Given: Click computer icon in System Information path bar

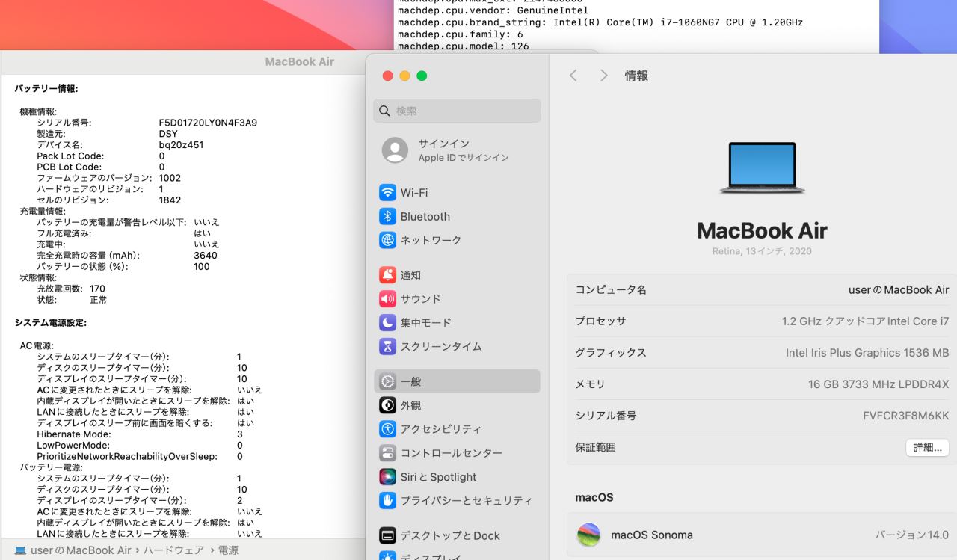Looking at the screenshot, I should click(x=21, y=550).
